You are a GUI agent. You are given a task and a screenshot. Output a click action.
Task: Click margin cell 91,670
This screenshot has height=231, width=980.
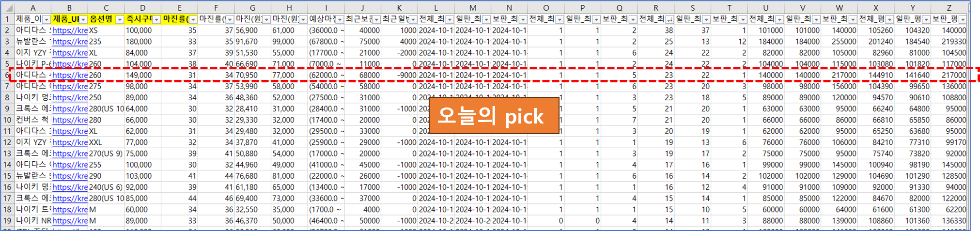coord(252,42)
